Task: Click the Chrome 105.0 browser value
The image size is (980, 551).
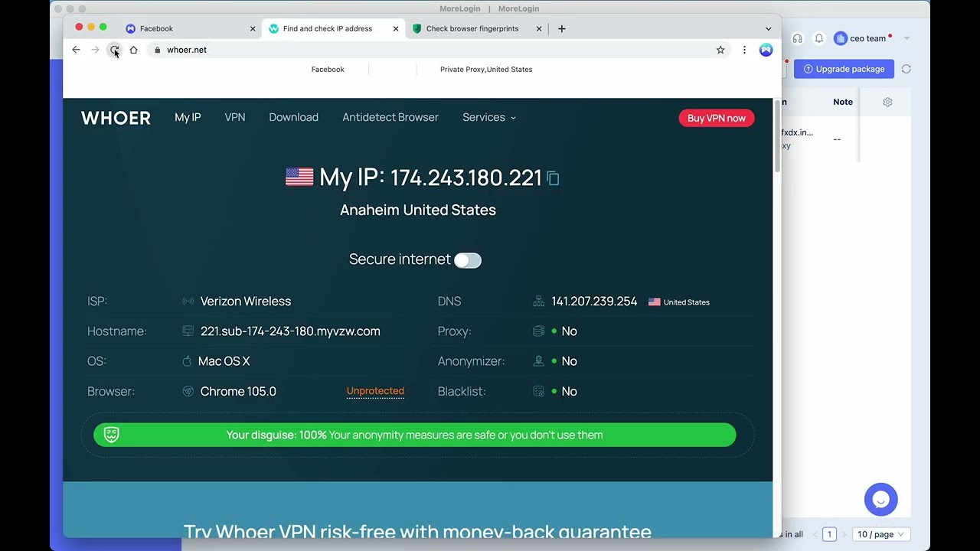Action: coord(238,391)
